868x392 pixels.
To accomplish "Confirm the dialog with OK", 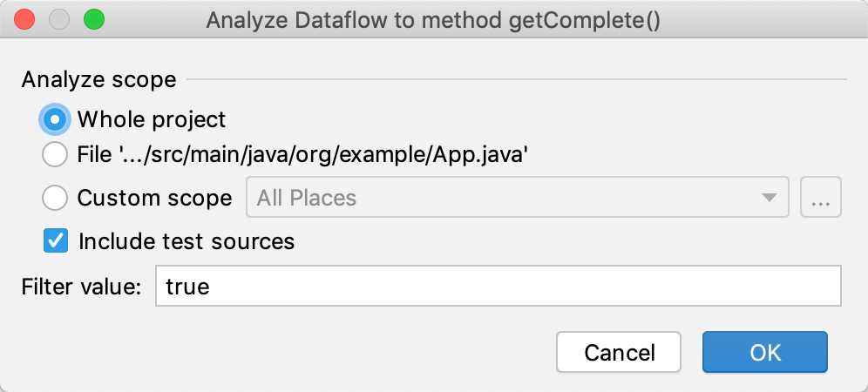I will tap(765, 353).
